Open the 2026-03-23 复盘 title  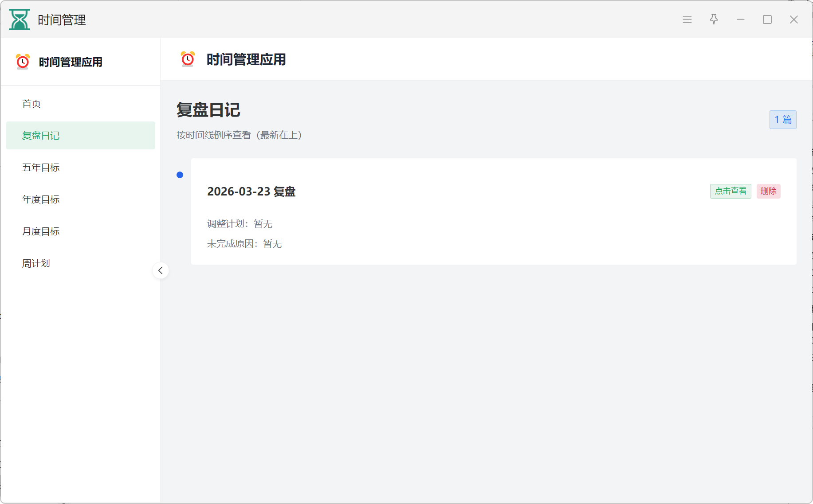tap(251, 191)
